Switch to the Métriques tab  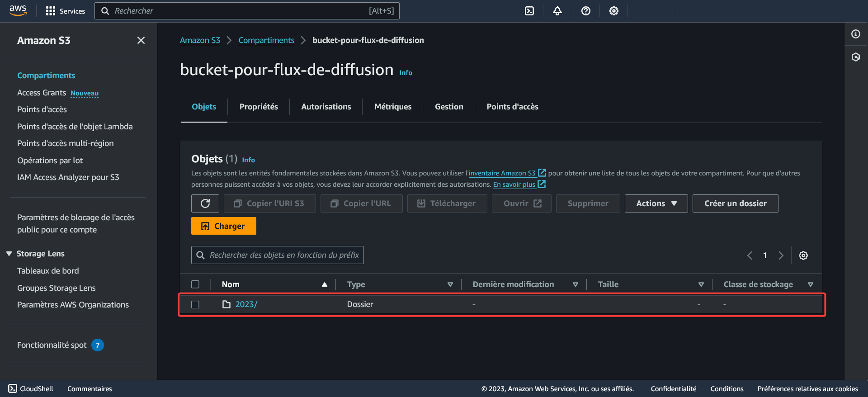point(393,107)
